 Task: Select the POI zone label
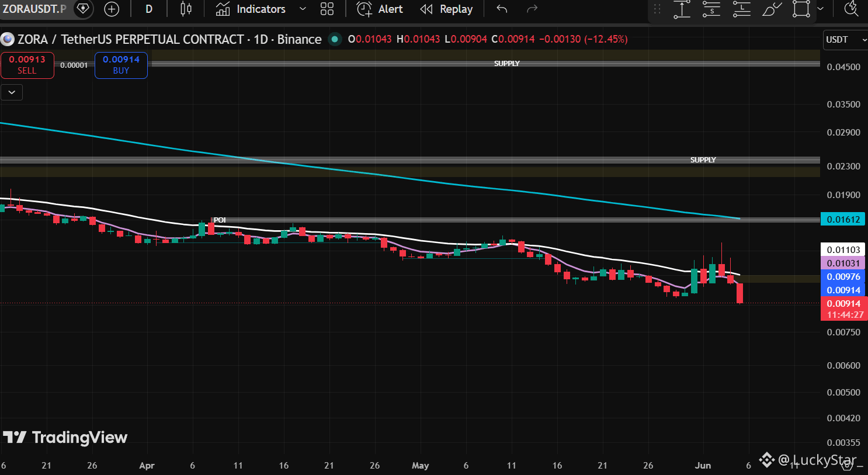tap(220, 220)
